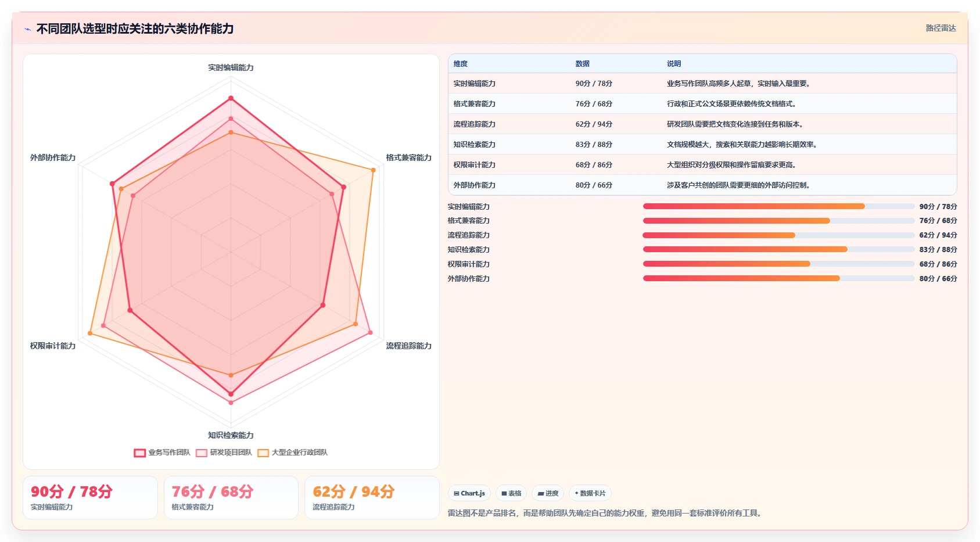The width and height of the screenshot is (980, 542).
Task: Click the orange data point on 权限审计能力 axis
Action: tap(90, 333)
